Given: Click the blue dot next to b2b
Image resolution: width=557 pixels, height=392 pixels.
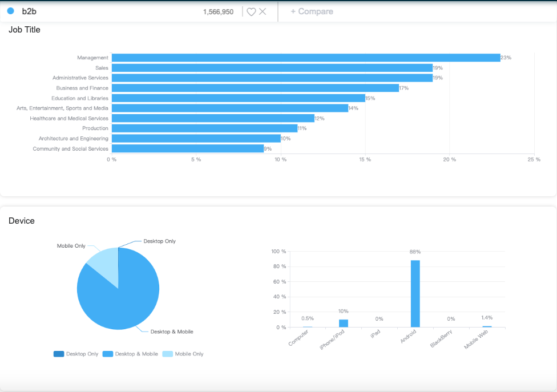Looking at the screenshot, I should click(x=11, y=11).
